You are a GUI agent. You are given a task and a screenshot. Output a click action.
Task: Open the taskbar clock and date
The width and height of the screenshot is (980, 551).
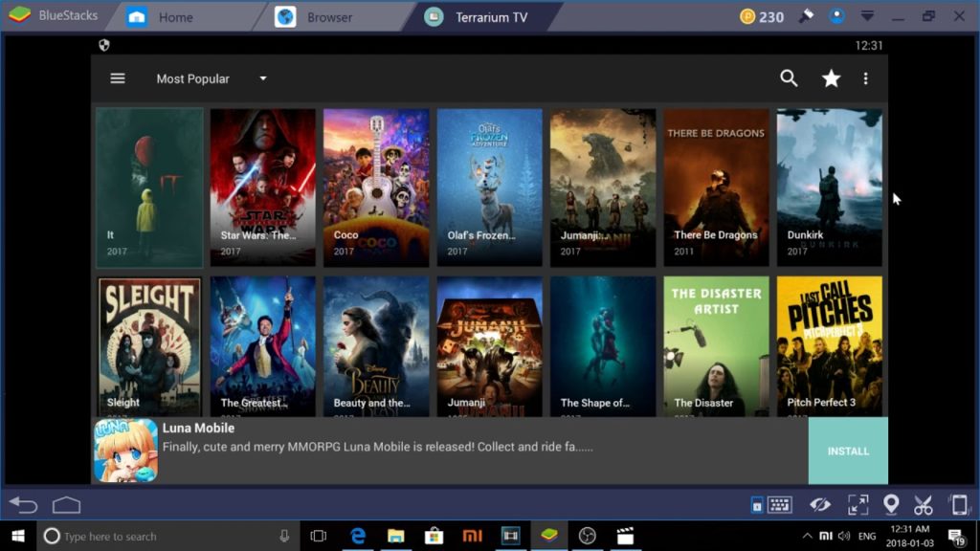pyautogui.click(x=910, y=536)
